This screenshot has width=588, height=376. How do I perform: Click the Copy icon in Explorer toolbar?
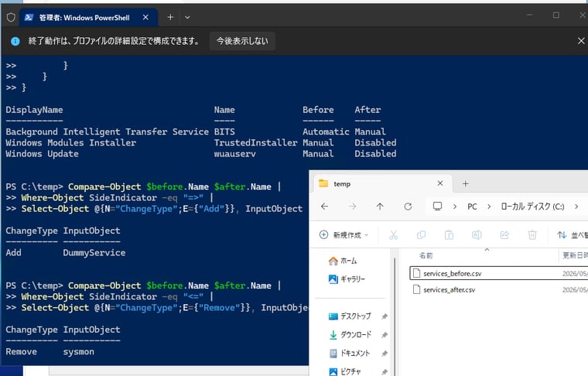click(x=421, y=235)
